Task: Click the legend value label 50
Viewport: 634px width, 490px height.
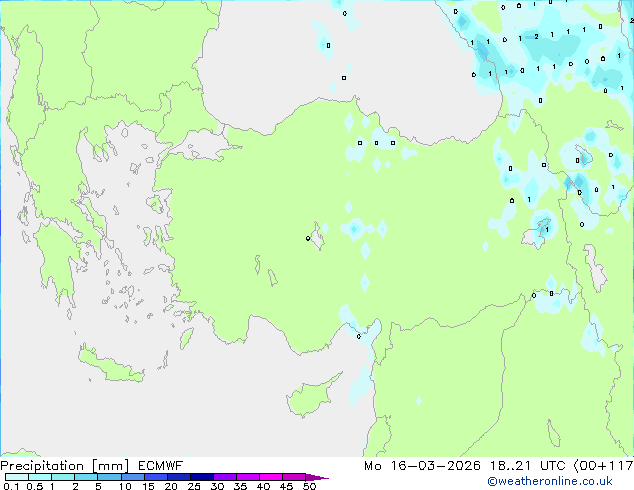Action: [309, 487]
